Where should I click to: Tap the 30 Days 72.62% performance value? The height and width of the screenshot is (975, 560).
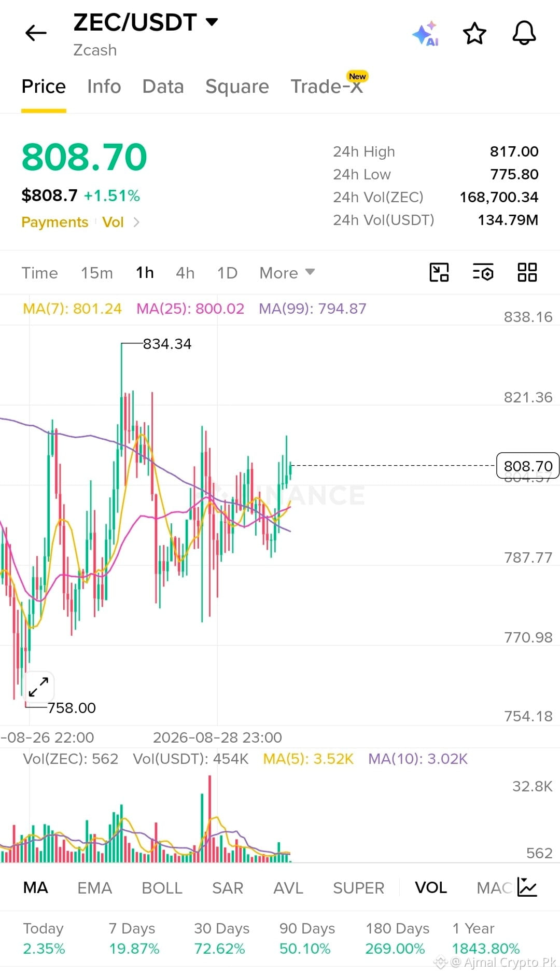[219, 949]
